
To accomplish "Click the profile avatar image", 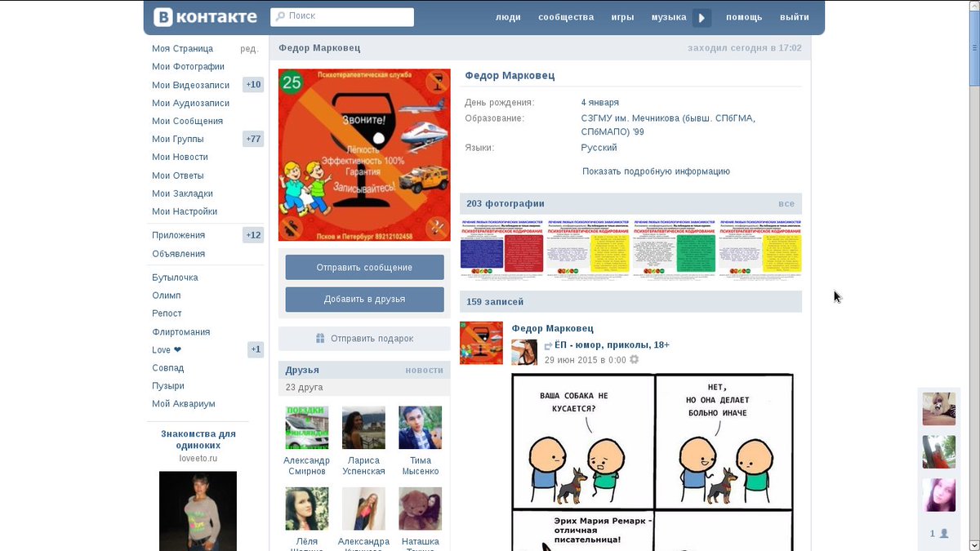I will (x=364, y=155).
